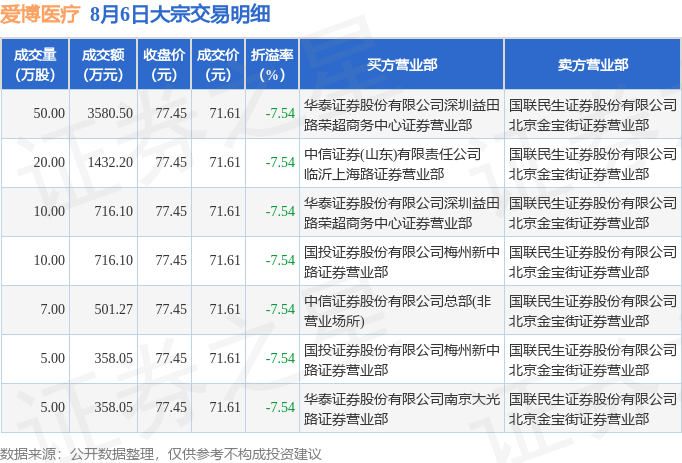Select the 卖方营业部 column header
Viewport: 682px width, 463px height.
593,64
